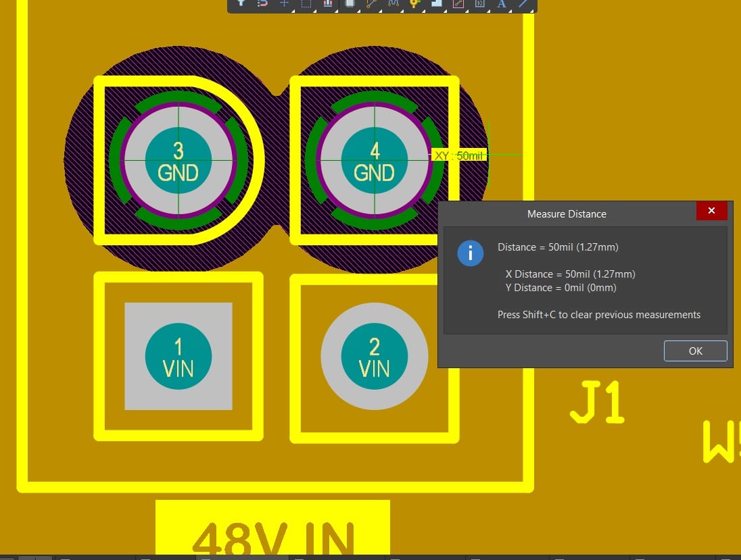Choose the place dimension tool
Image resolution: width=741 pixels, height=560 pixels.
pyautogui.click(x=479, y=3)
